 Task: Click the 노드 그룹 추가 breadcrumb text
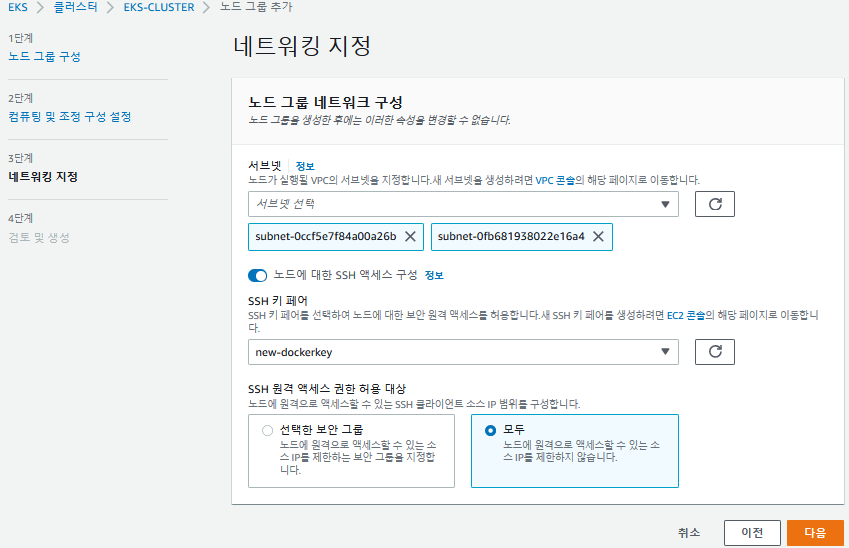(256, 7)
